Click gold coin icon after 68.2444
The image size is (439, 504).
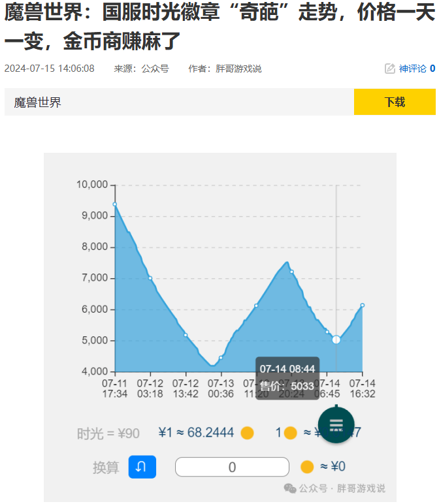[247, 433]
